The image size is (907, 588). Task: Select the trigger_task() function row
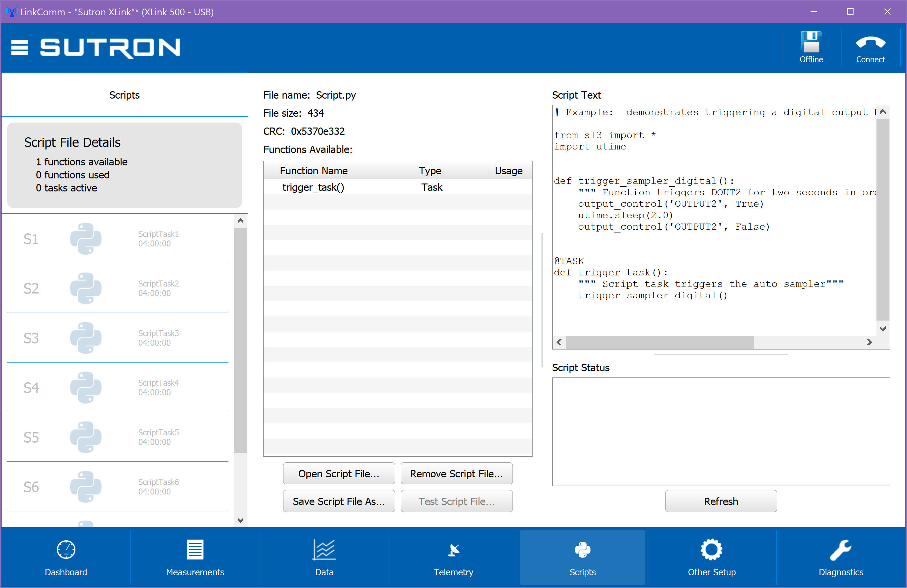pos(397,187)
